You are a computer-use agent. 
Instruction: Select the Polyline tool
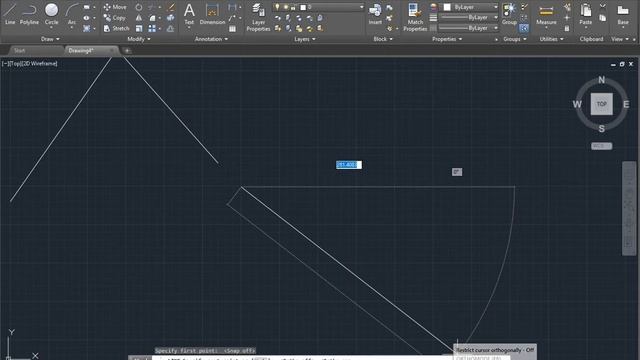[29, 13]
